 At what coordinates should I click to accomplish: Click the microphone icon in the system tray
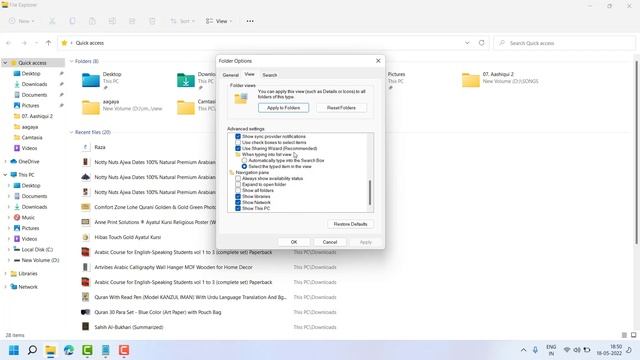pyautogui.click(x=535, y=350)
